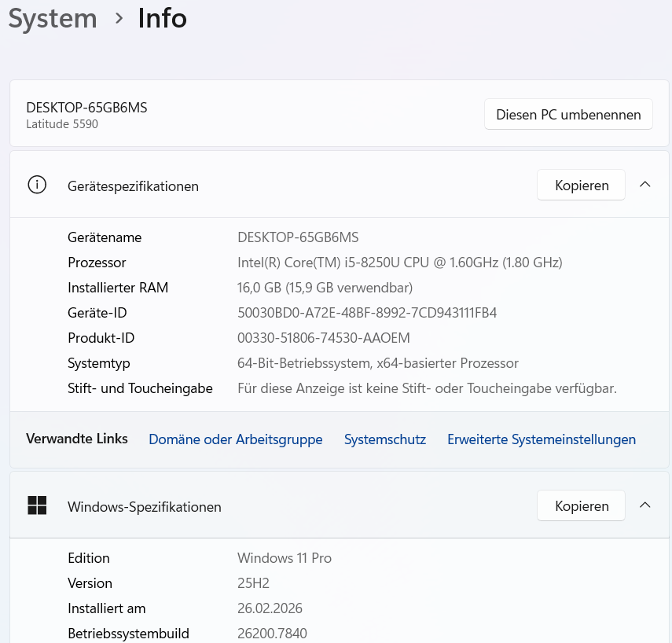
Task: Click the 'Edition' label
Action: click(x=89, y=558)
